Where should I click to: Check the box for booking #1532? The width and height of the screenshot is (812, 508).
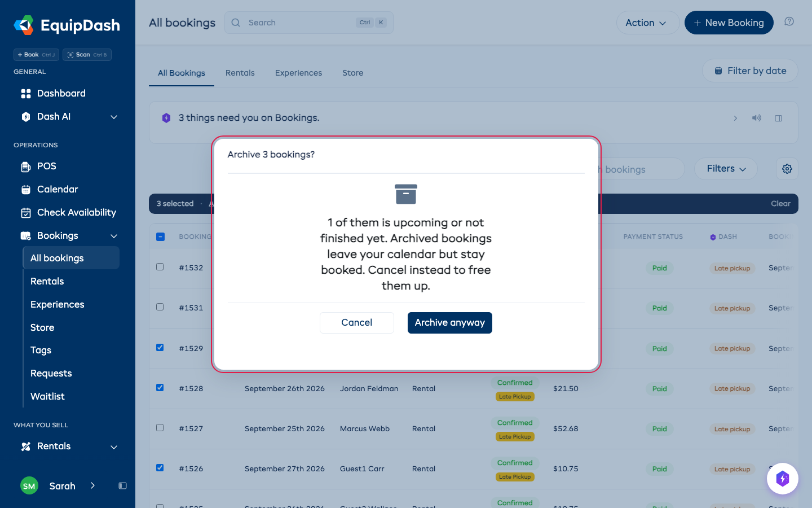(160, 266)
